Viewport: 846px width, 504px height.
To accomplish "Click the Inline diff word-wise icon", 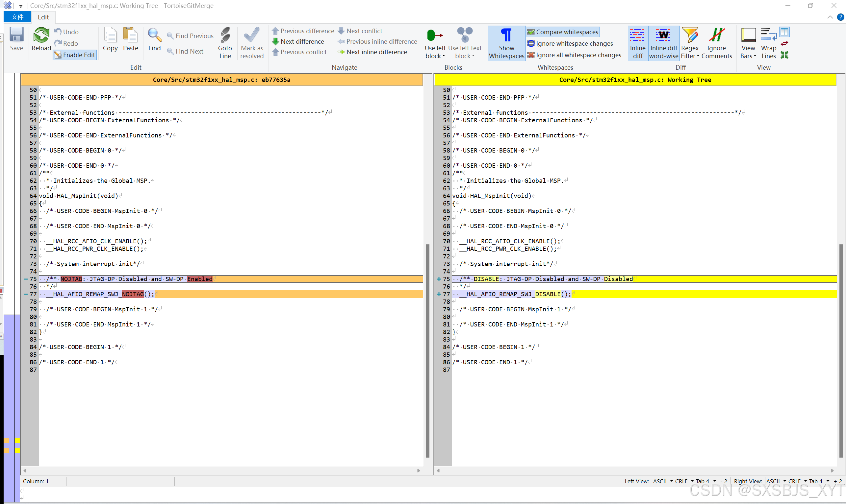I will click(x=663, y=35).
